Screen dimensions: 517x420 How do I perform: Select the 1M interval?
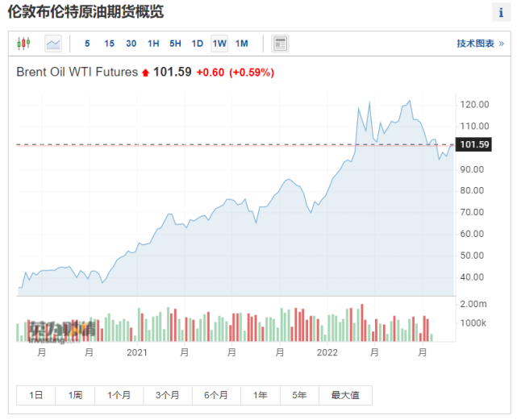tap(241, 43)
